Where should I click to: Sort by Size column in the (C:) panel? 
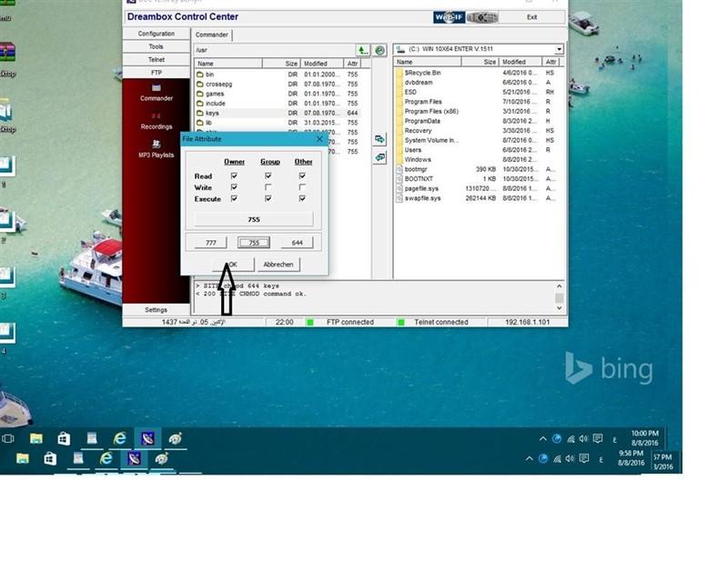pos(480,62)
